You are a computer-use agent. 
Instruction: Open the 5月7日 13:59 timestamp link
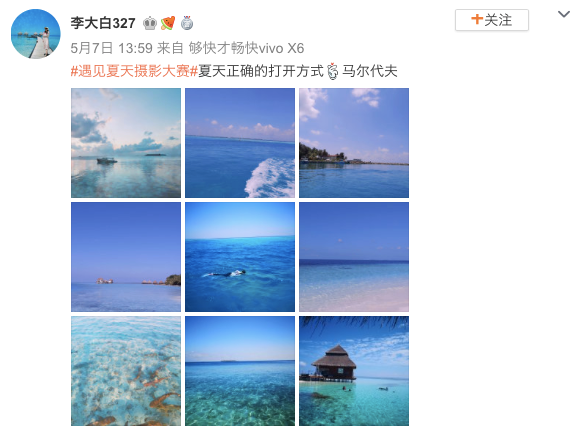pos(111,48)
